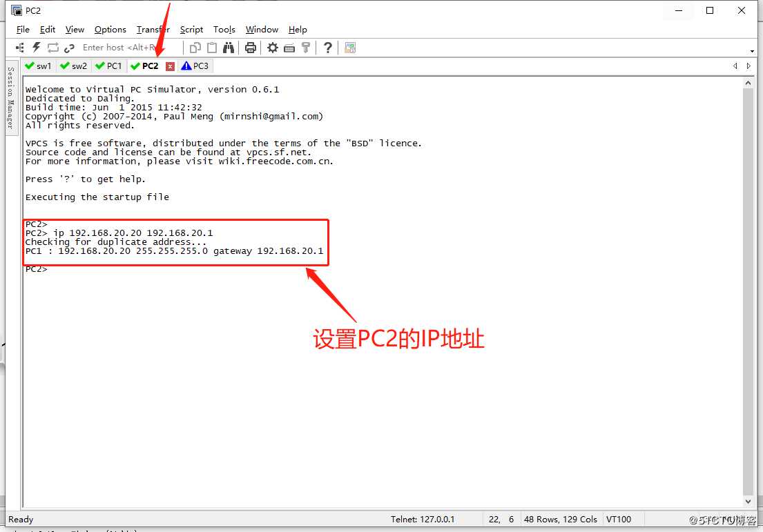The width and height of the screenshot is (763, 532).
Task: Click the Reconnect session icon
Action: pos(52,48)
